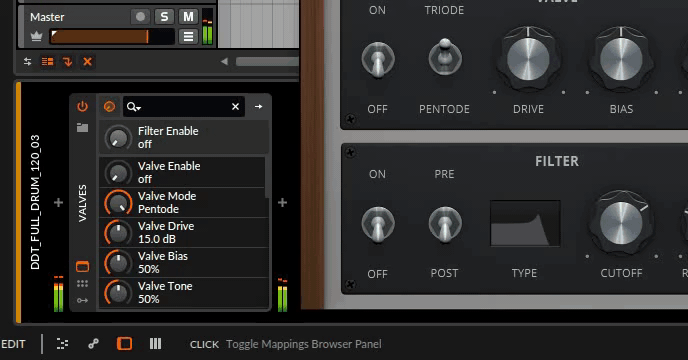
Task: Click the DRIVE knob in Valve section
Action: (x=528, y=59)
